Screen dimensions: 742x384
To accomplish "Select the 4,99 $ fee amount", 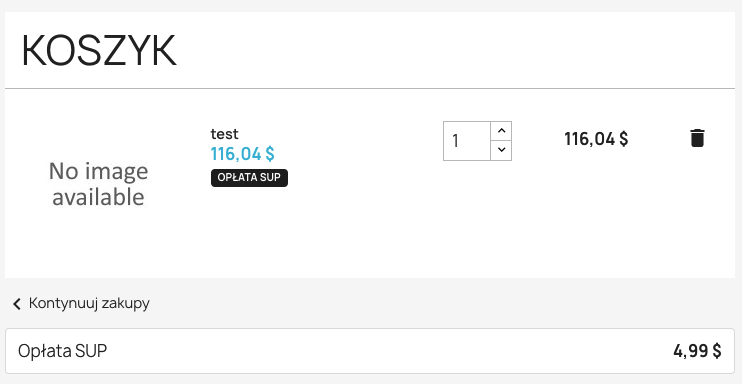I will click(697, 351).
